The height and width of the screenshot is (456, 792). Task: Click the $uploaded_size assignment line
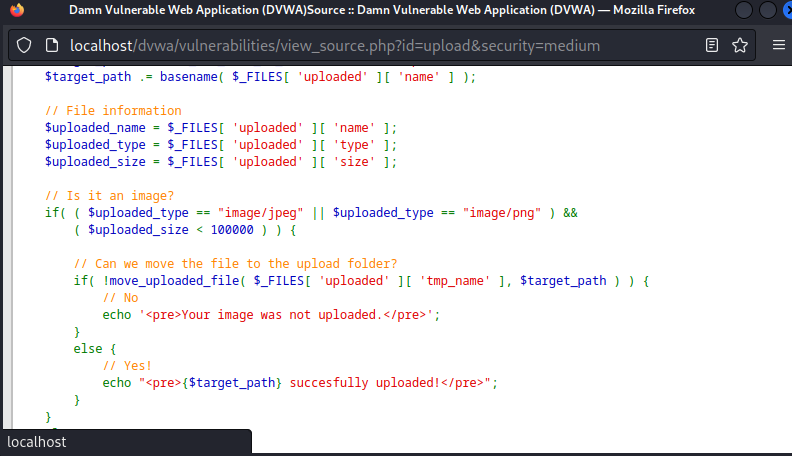[221, 162]
